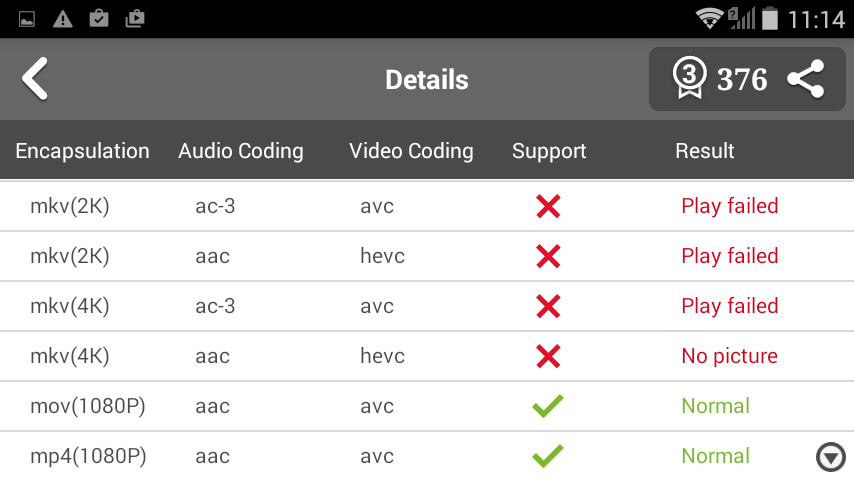Tap the share icon
The height and width of the screenshot is (480, 854).
tap(806, 79)
